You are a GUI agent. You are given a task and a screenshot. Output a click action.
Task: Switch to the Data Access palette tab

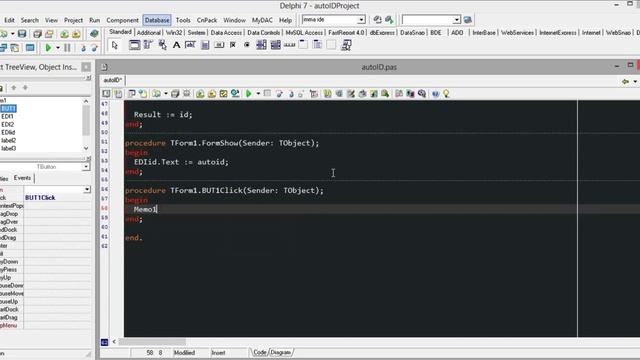click(x=226, y=32)
